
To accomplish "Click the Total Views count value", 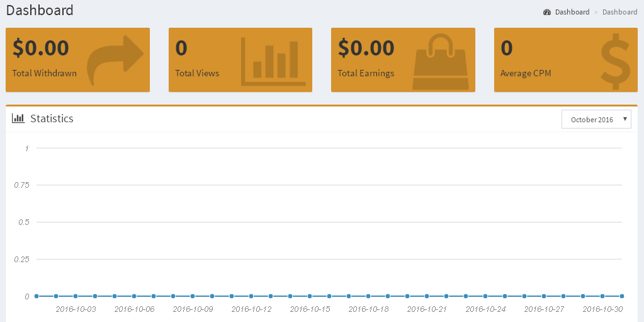I will point(181,48).
